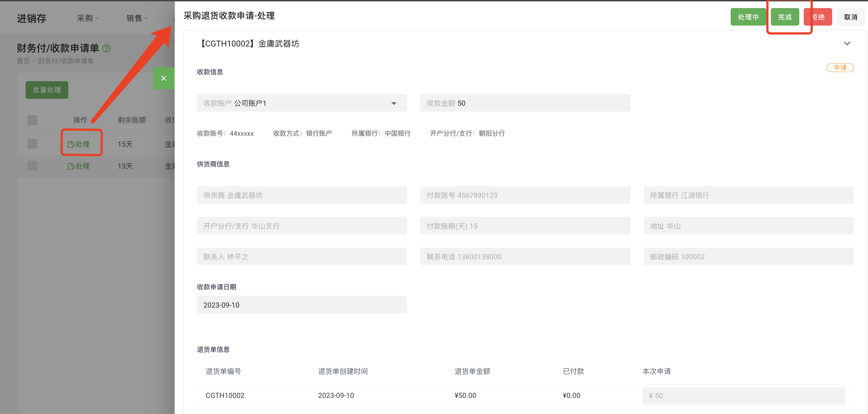868x414 pixels.
Task: Click the help icon beside 财务付/收款申请单
Action: click(x=106, y=48)
